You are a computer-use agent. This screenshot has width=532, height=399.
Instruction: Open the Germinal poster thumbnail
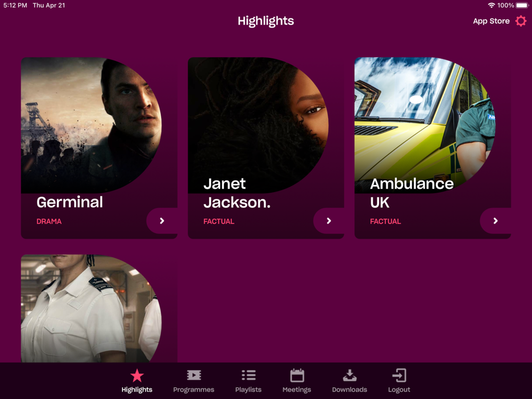click(x=92, y=125)
